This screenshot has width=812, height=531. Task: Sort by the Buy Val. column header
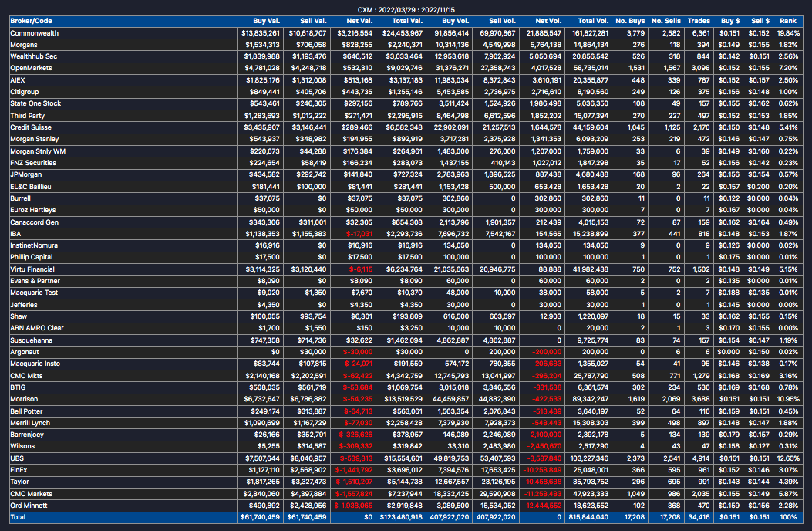pos(266,21)
